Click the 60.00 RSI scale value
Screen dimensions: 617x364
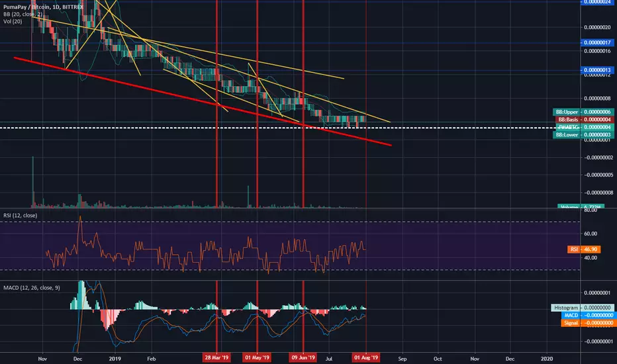pyautogui.click(x=591, y=234)
